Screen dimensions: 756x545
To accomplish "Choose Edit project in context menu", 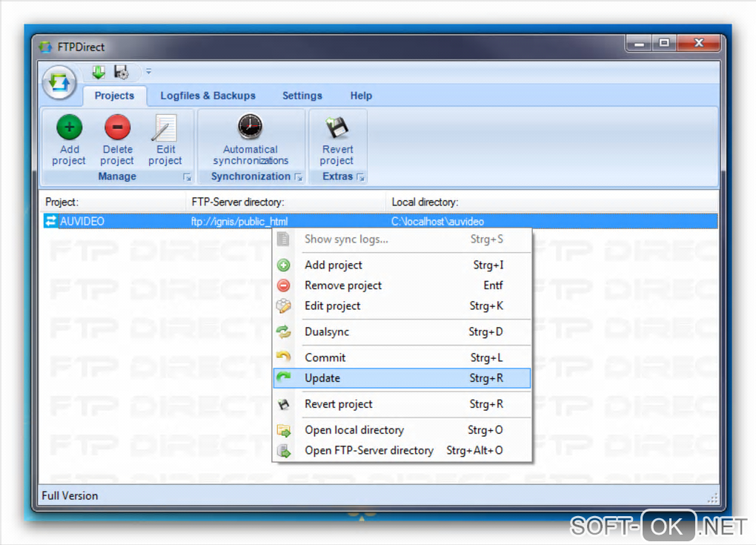I will pos(402,305).
